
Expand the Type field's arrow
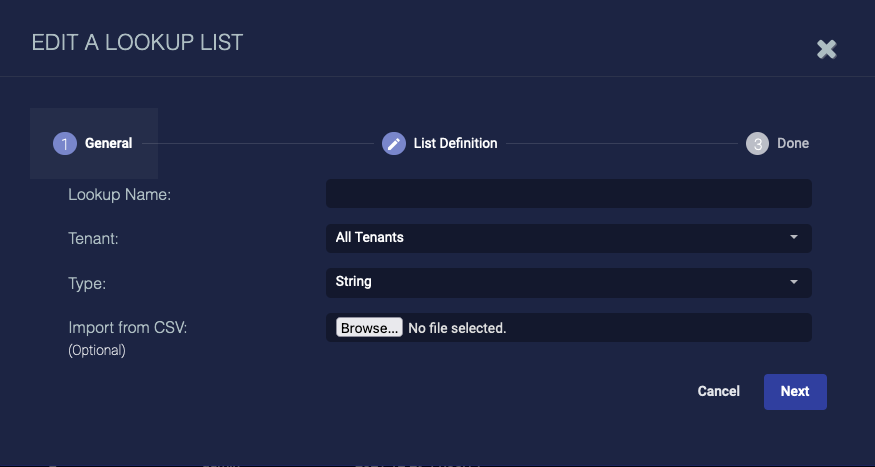[794, 282]
